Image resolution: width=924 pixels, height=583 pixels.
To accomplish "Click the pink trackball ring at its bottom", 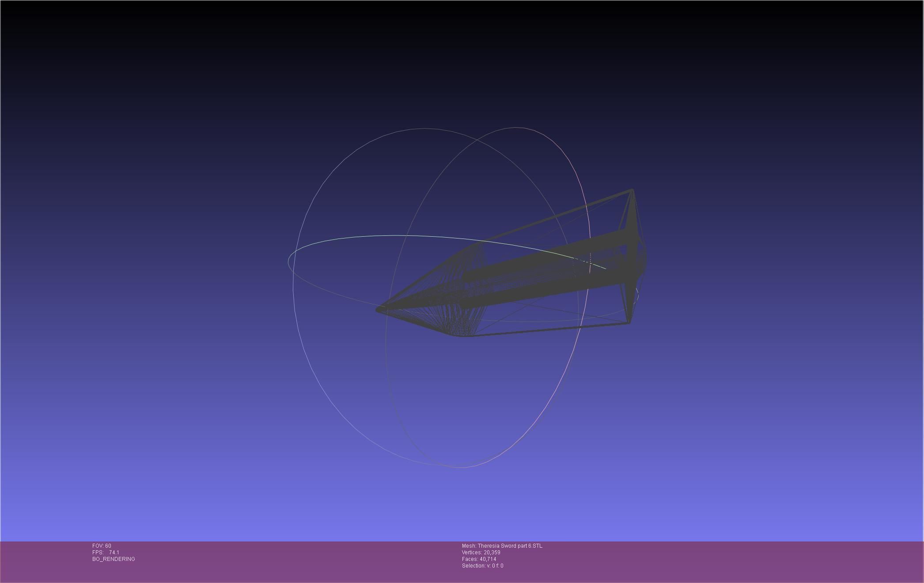I will click(462, 467).
